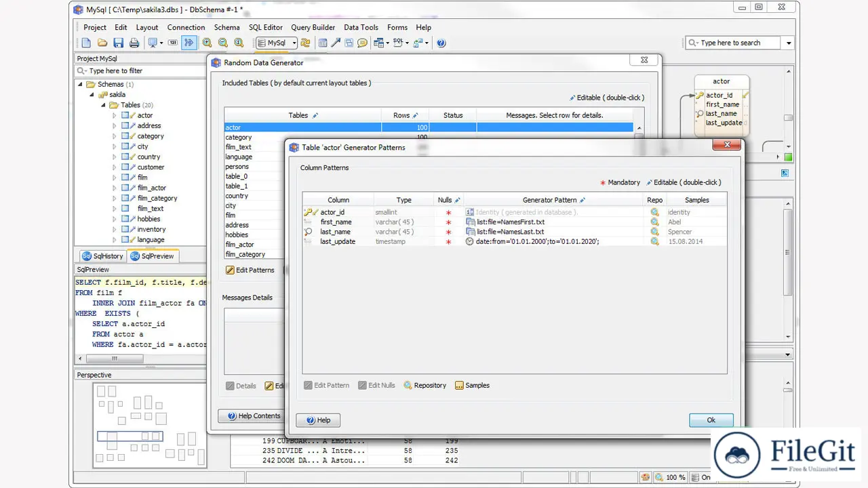Open the MySql database combo box

point(277,43)
